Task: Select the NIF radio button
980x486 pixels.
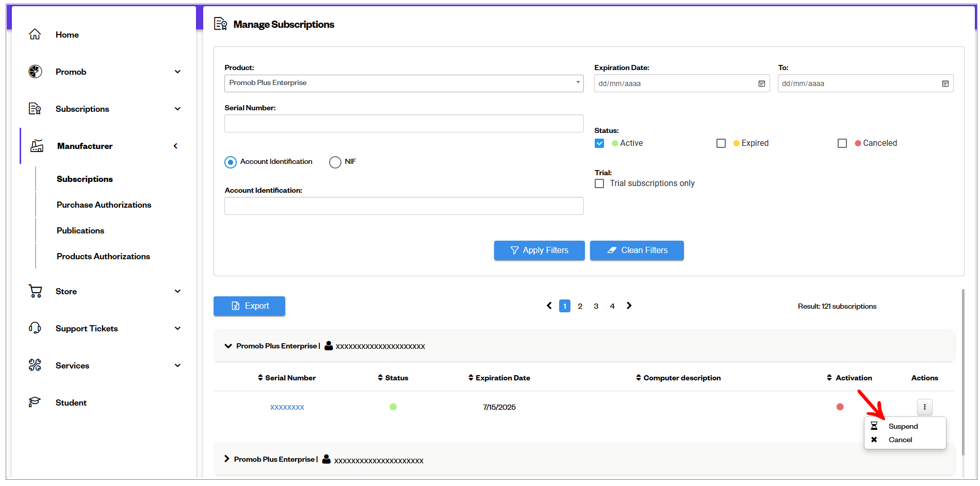Action: (335, 162)
